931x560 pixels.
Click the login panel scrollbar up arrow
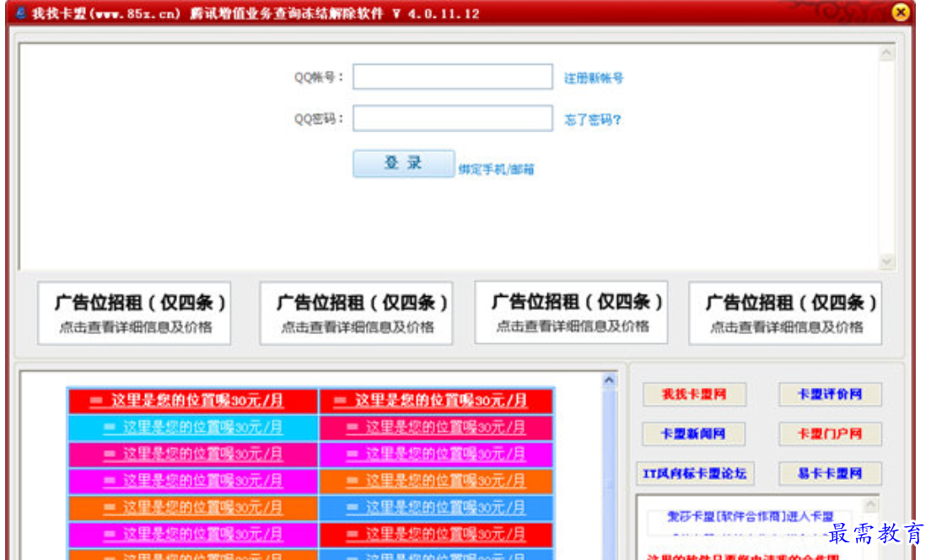886,53
